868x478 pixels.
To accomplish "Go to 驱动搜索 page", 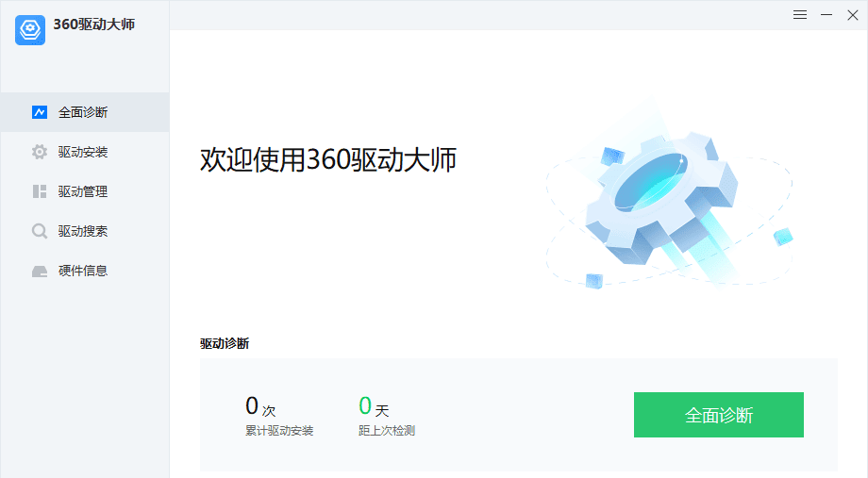I will pyautogui.click(x=85, y=231).
